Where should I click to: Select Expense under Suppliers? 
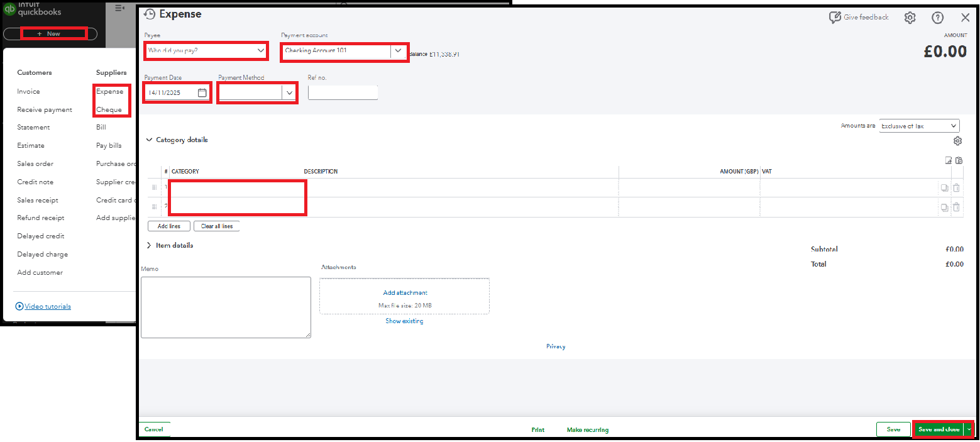click(x=110, y=91)
